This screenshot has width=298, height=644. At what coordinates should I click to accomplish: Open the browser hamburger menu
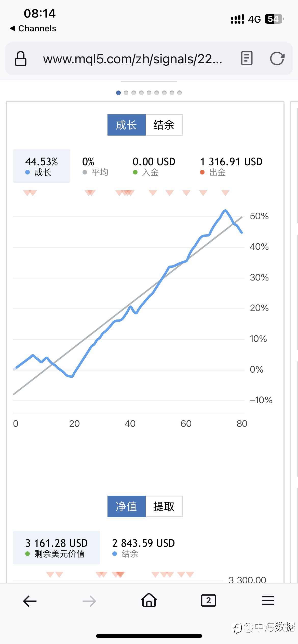pyautogui.click(x=268, y=601)
